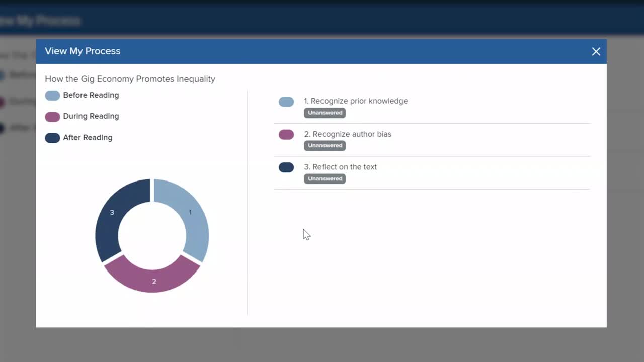
Task: Click donut chart segment 2 in purple
Action: [153, 278]
